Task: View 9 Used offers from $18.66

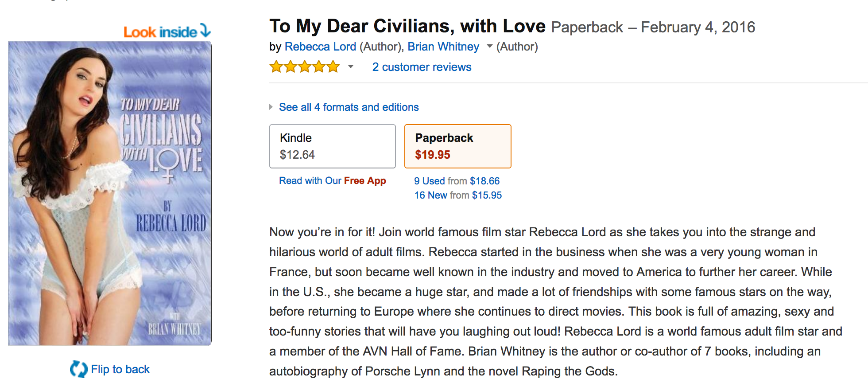Action: [457, 181]
